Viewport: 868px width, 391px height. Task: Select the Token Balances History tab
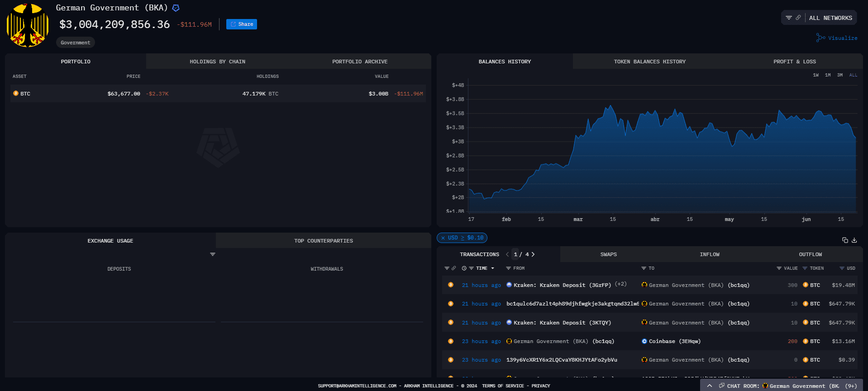pyautogui.click(x=649, y=61)
